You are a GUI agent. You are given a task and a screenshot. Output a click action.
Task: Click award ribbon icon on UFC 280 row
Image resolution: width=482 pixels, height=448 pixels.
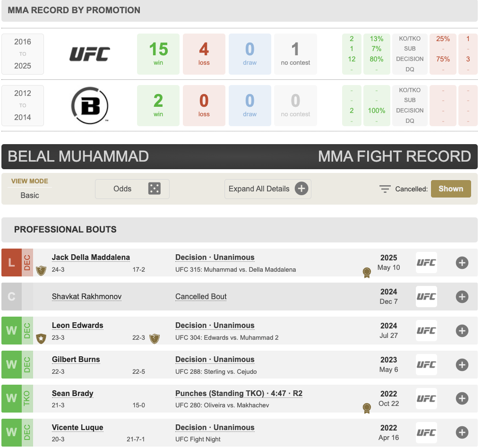pos(367,408)
